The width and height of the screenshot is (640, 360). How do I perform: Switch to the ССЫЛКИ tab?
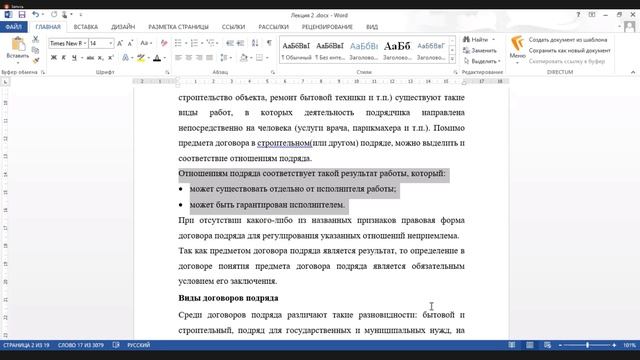(233, 27)
